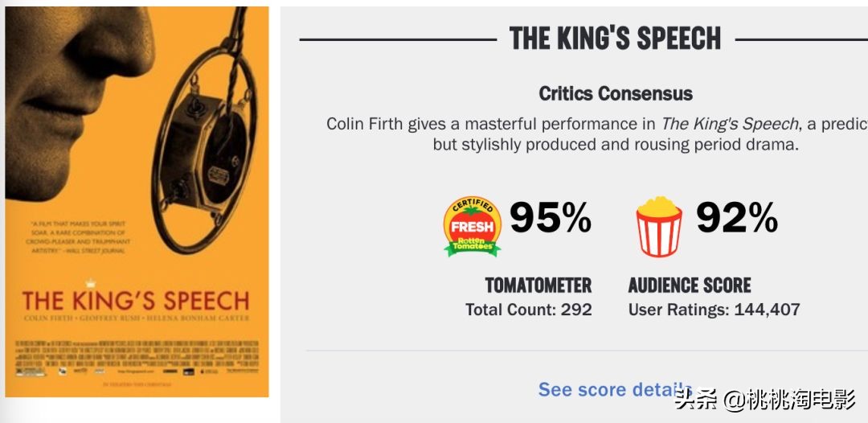This screenshot has width=868, height=423.
Task: Click the @桃桃淘电影 watermark text
Action: [791, 399]
